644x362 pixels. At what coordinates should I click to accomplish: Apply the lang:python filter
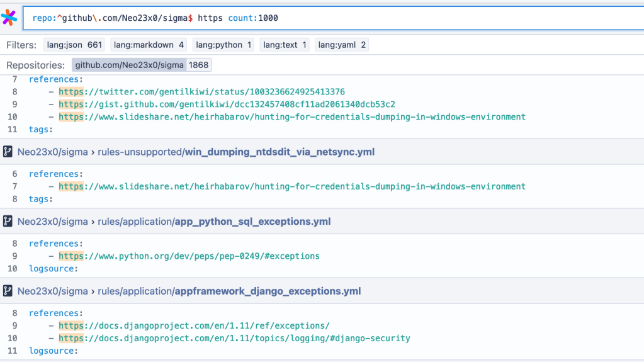(223, 45)
